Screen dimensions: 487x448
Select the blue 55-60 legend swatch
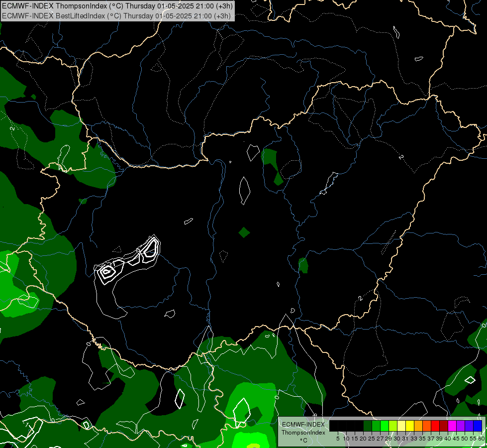pyautogui.click(x=478, y=426)
